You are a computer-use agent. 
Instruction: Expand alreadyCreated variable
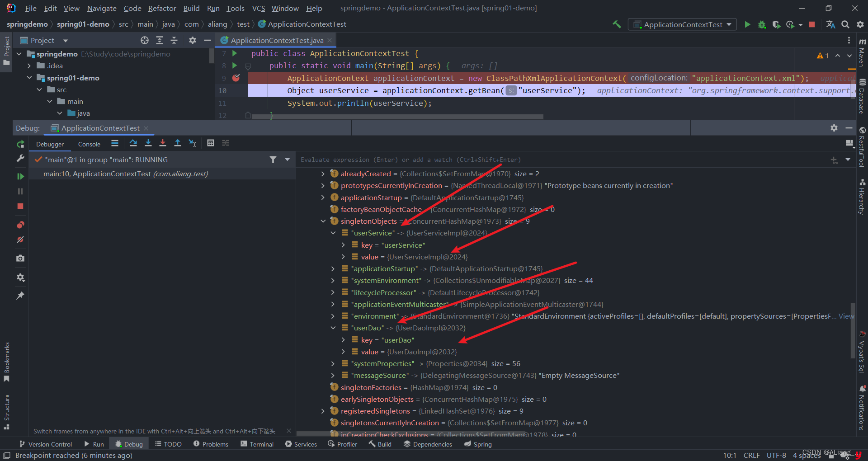click(x=323, y=174)
